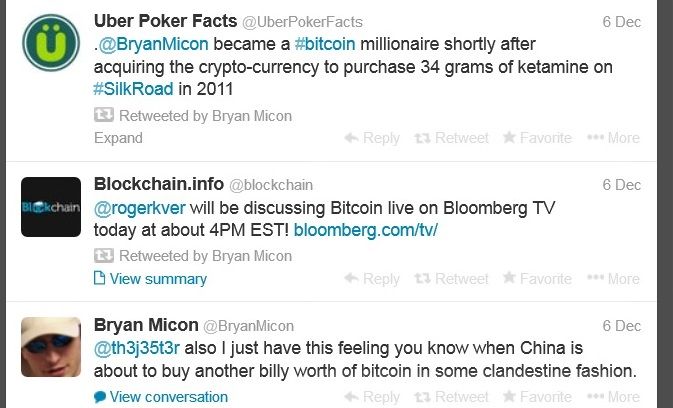Open More menu on Blockchain.info tweet
The width and height of the screenshot is (673, 408).
click(613, 278)
